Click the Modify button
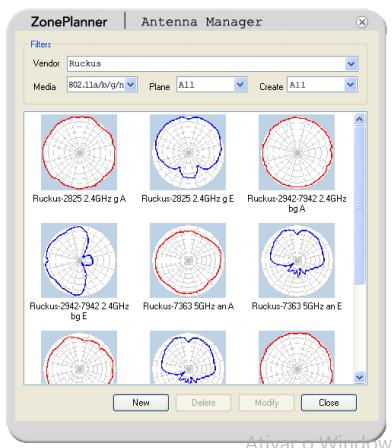This screenshot has width=392, height=448. (x=267, y=403)
